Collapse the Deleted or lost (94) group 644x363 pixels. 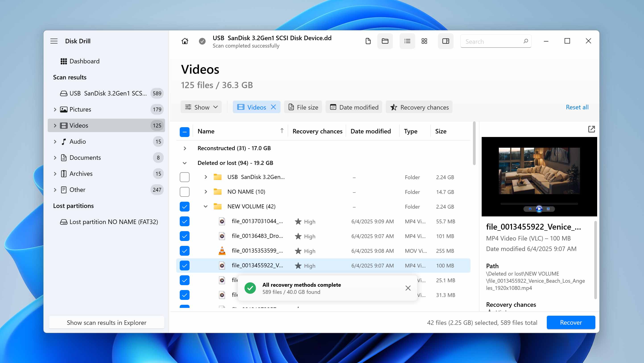point(185,163)
